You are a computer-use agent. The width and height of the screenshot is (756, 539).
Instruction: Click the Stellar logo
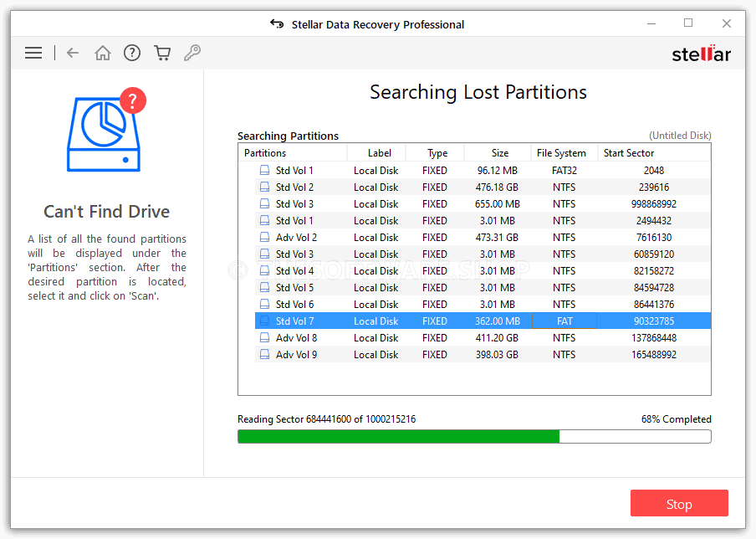coord(702,54)
